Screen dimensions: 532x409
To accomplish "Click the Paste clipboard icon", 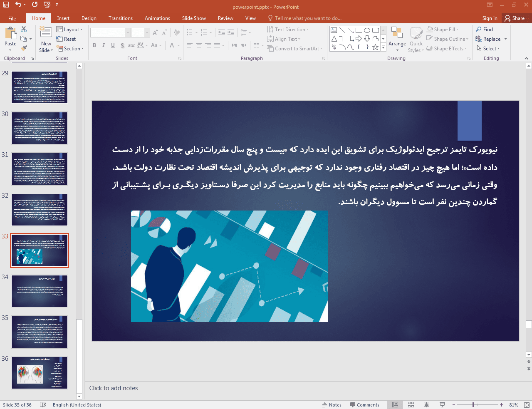I will pyautogui.click(x=10, y=33).
